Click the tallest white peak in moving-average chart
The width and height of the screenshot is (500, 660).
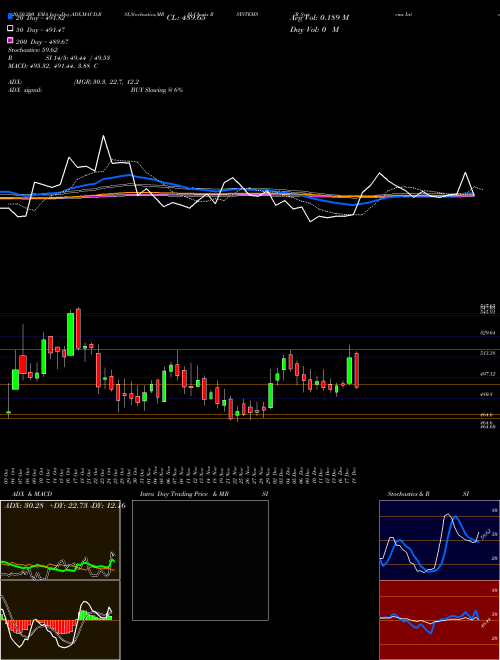click(103, 136)
